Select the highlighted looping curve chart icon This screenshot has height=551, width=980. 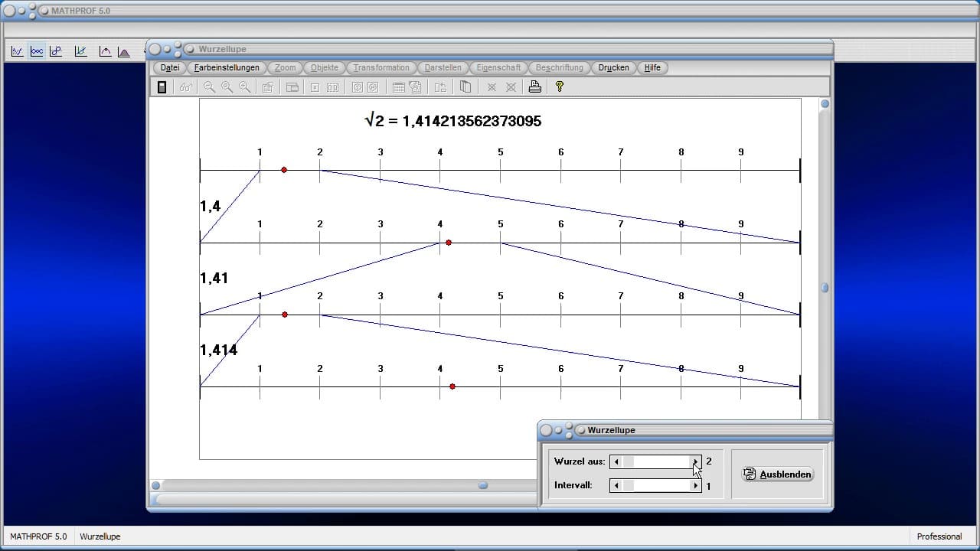pyautogui.click(x=36, y=52)
